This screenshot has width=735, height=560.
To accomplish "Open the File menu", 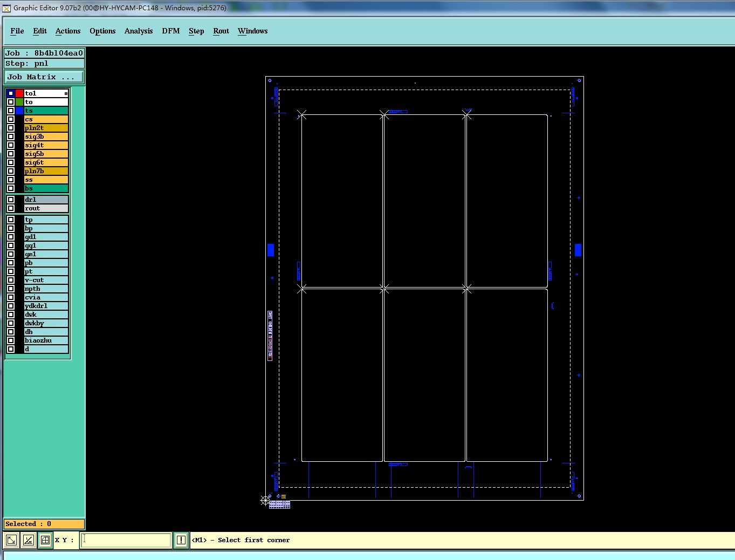I will click(x=17, y=31).
